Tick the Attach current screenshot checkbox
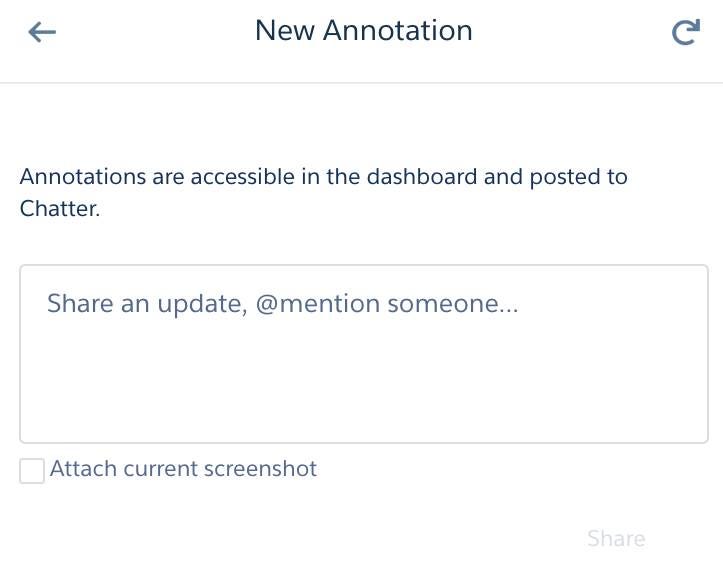723x571 pixels. (x=32, y=470)
